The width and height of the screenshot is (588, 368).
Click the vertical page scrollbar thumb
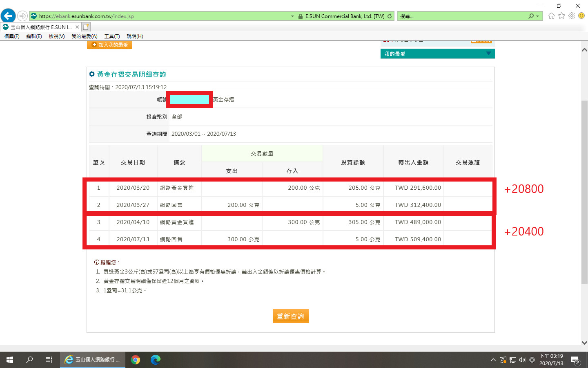(584, 192)
